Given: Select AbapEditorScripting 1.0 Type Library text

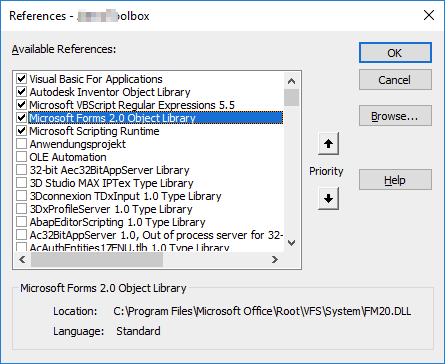Looking at the screenshot, I should pos(117,222).
